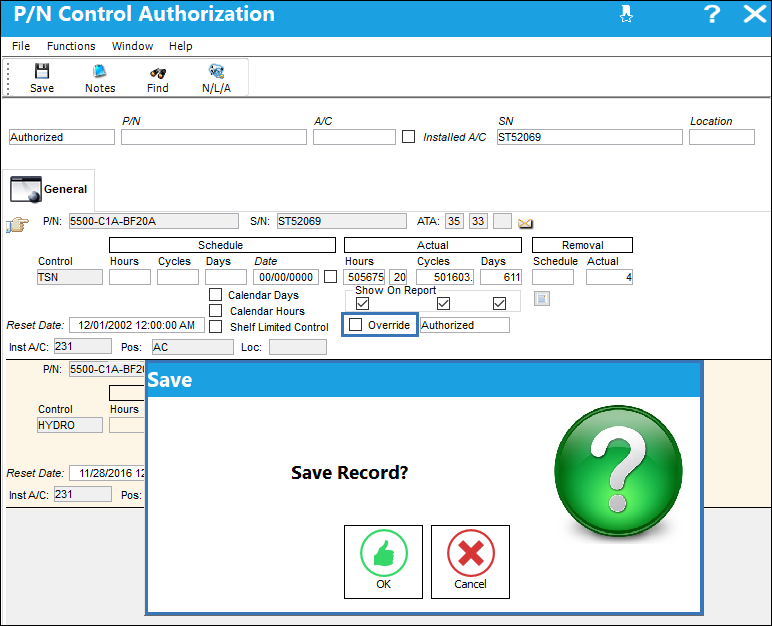
Task: Enable the Calendar Days checkbox
Action: coord(215,295)
